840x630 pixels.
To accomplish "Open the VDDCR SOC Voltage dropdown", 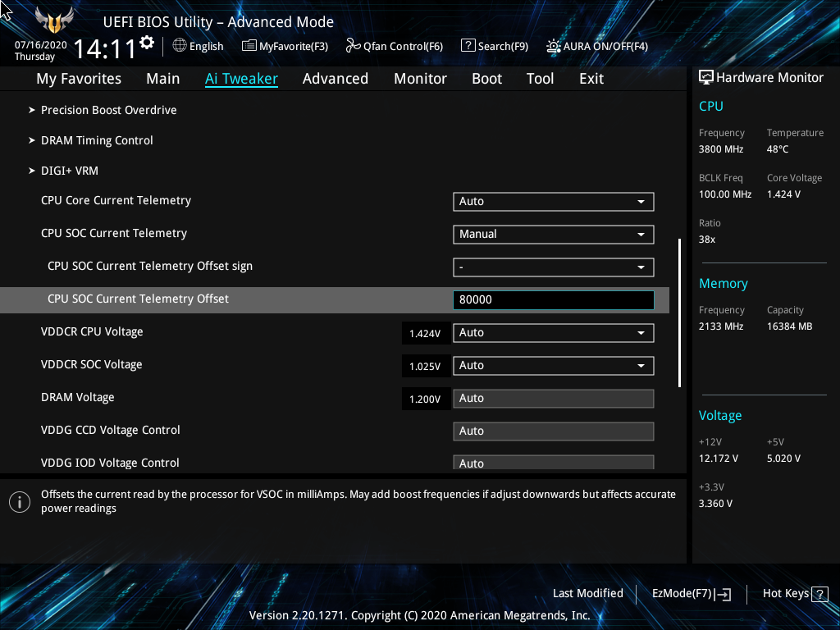I will (x=554, y=365).
